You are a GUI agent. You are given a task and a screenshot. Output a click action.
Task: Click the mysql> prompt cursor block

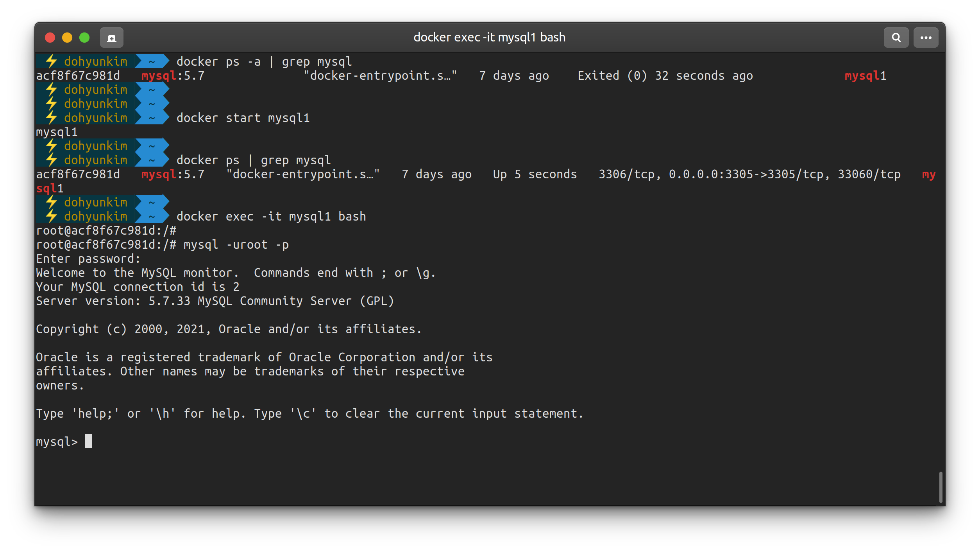pos(89,441)
